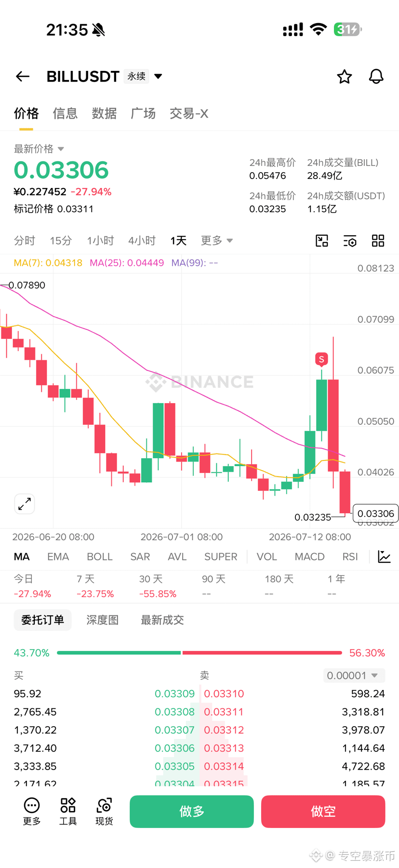Viewport: 399px width, 868px height.
Task: Open the 永续 contract type dropdown arrow
Action: (158, 76)
